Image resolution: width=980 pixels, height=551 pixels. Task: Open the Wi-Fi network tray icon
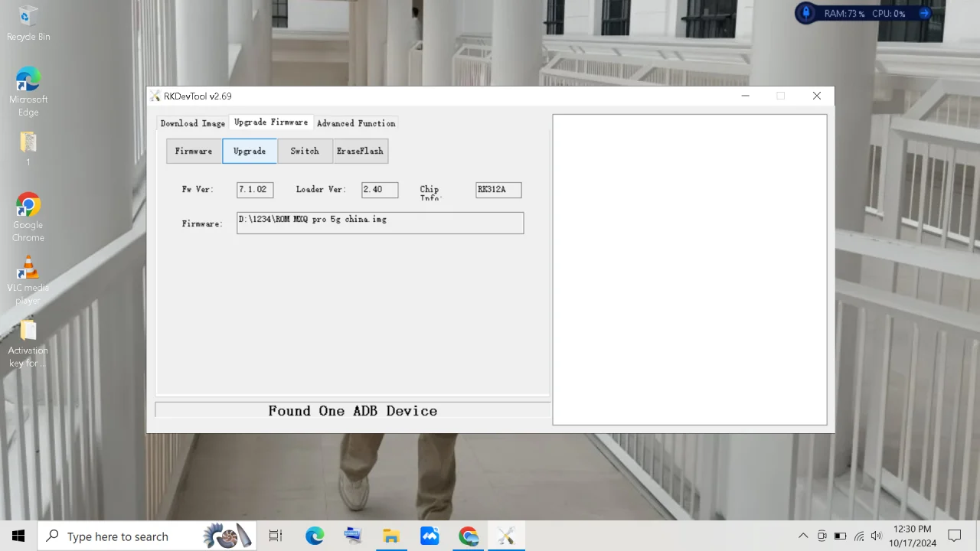(x=859, y=536)
